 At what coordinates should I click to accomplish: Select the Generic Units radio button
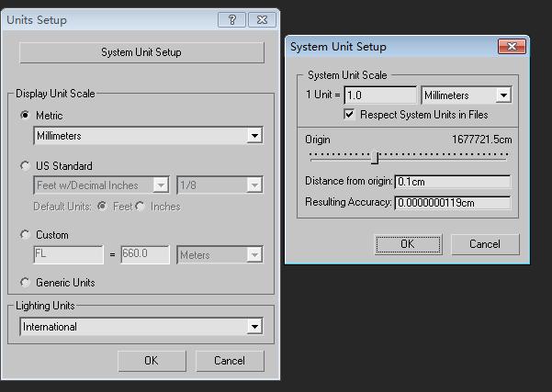tap(25, 283)
